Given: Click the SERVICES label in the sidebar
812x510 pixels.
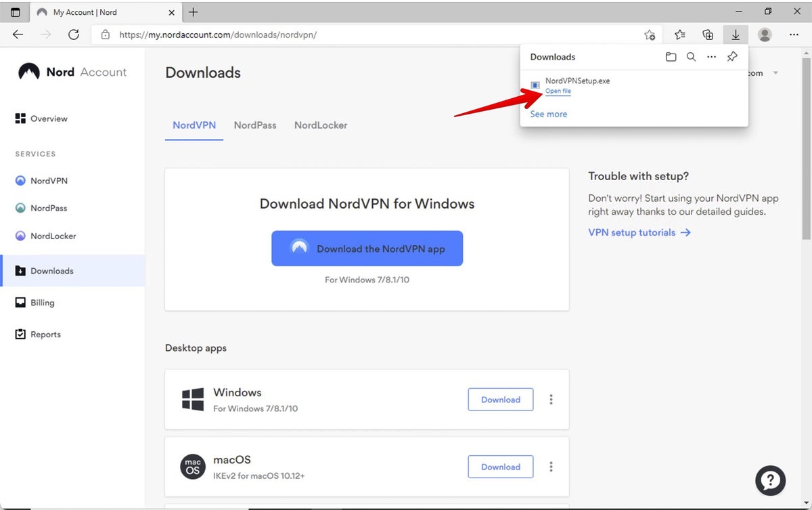Looking at the screenshot, I should 36,154.
